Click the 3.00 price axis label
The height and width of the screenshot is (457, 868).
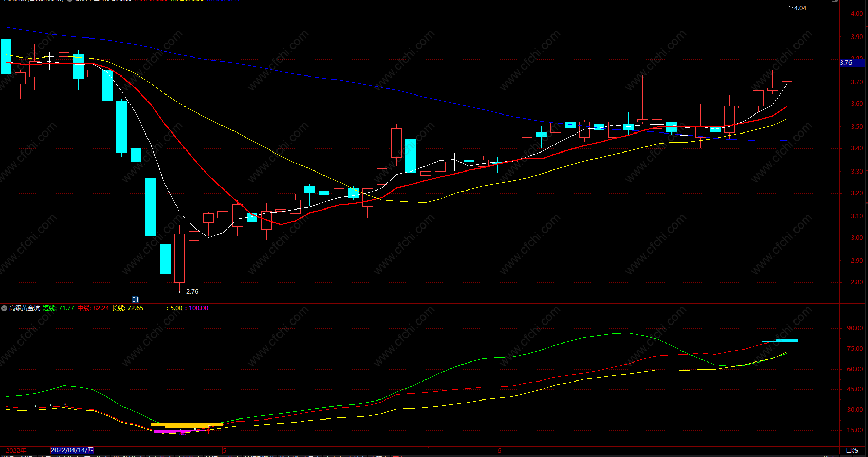(857, 238)
